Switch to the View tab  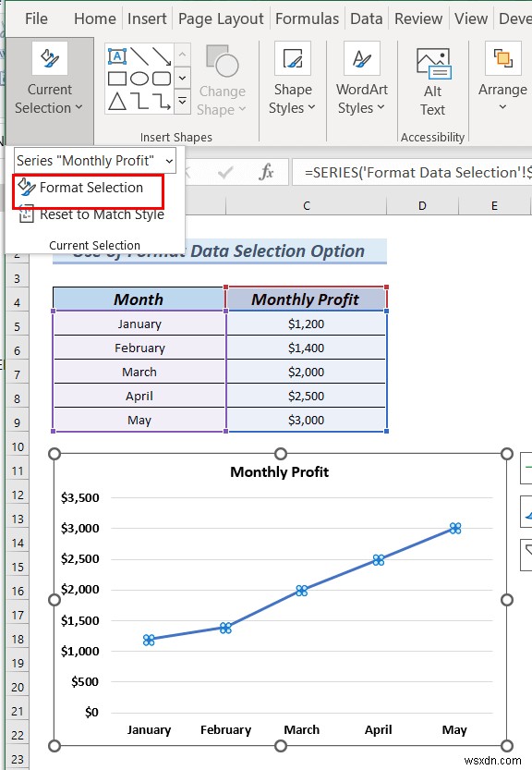click(471, 18)
